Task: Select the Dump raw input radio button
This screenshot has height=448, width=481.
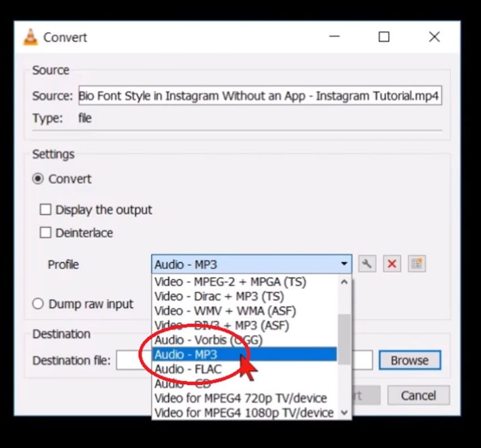Action: (x=38, y=304)
